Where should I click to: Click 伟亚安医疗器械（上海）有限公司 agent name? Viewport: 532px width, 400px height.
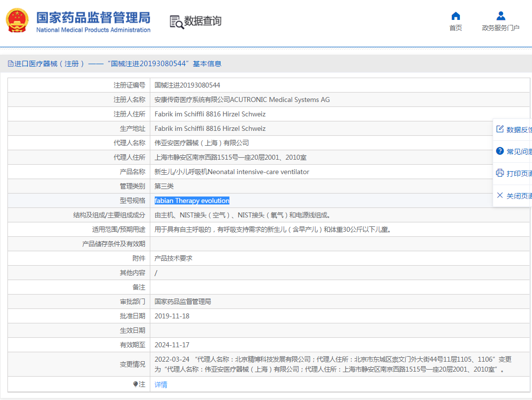pyautogui.click(x=202, y=143)
